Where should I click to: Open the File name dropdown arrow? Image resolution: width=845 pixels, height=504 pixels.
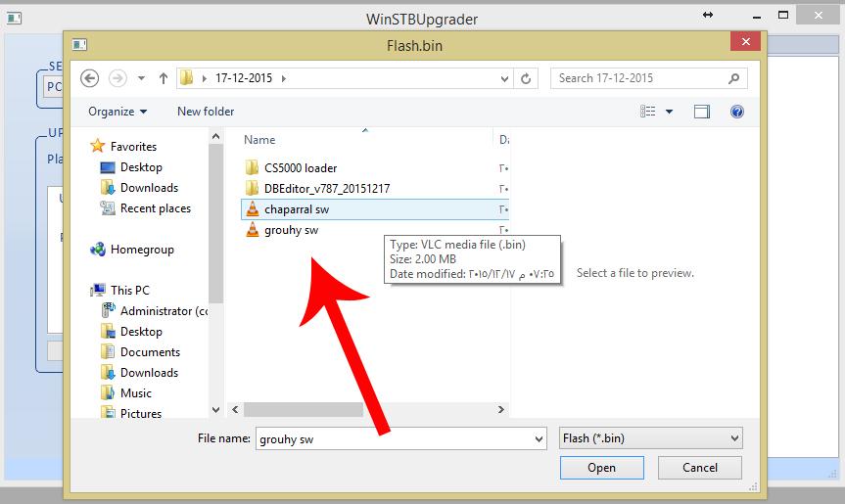(539, 438)
